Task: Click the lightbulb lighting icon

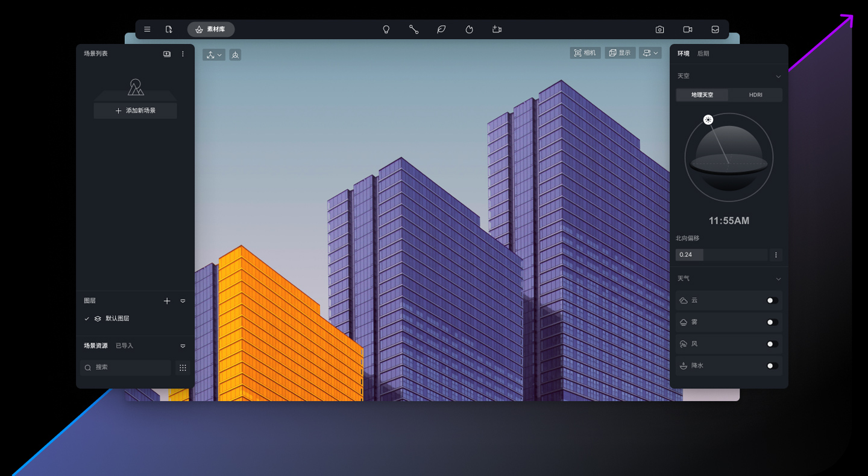Action: click(x=386, y=30)
